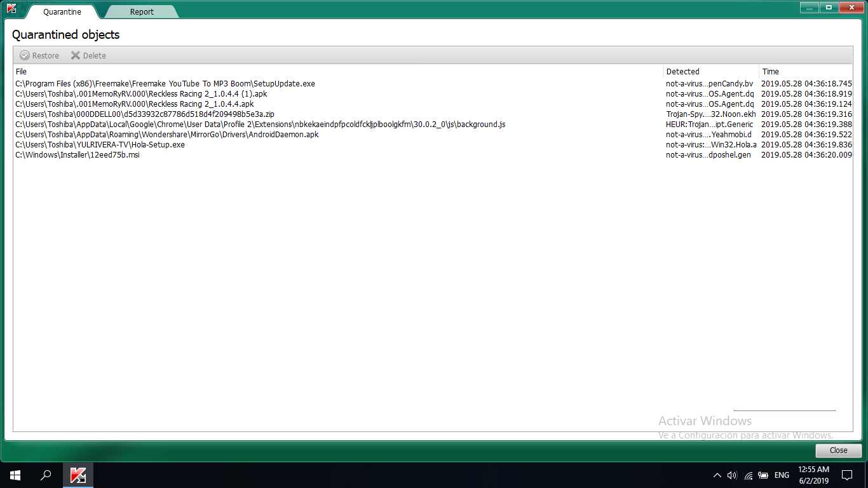Open the notification center icon
868x488 pixels.
point(847,475)
